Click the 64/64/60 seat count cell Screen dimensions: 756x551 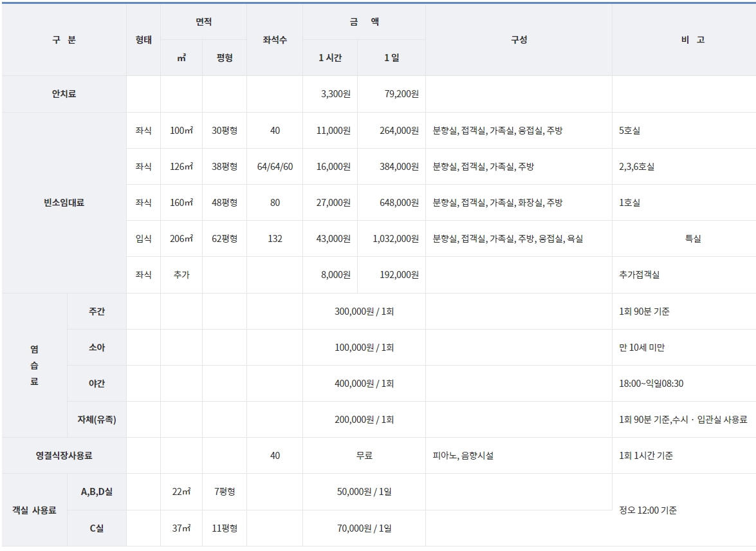[x=275, y=167]
